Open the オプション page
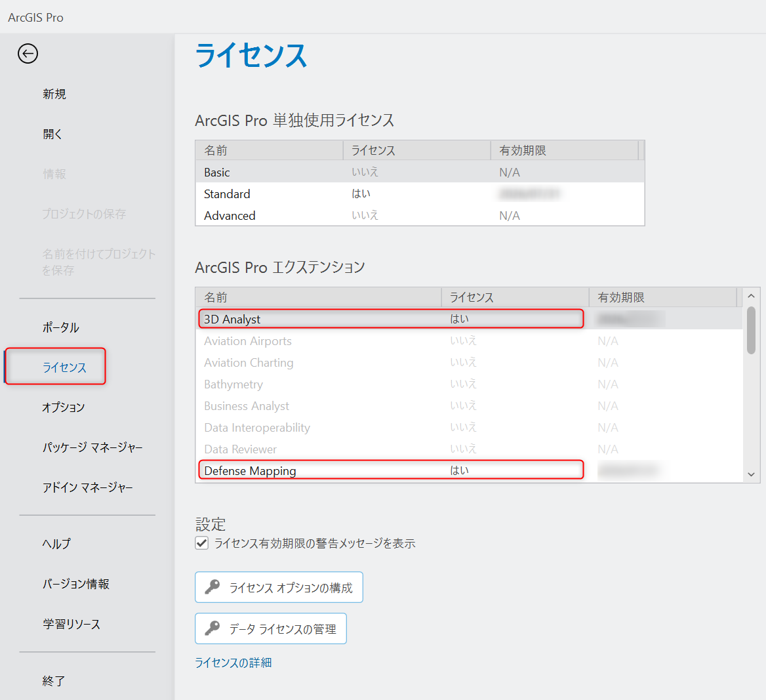This screenshot has height=700, width=766. [x=64, y=407]
